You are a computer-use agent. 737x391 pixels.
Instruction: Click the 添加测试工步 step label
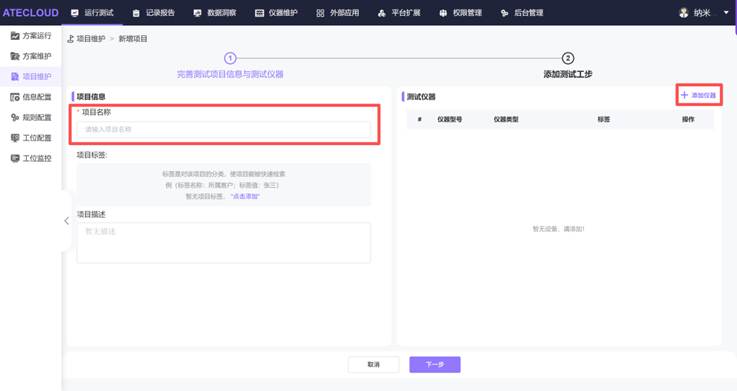click(568, 74)
